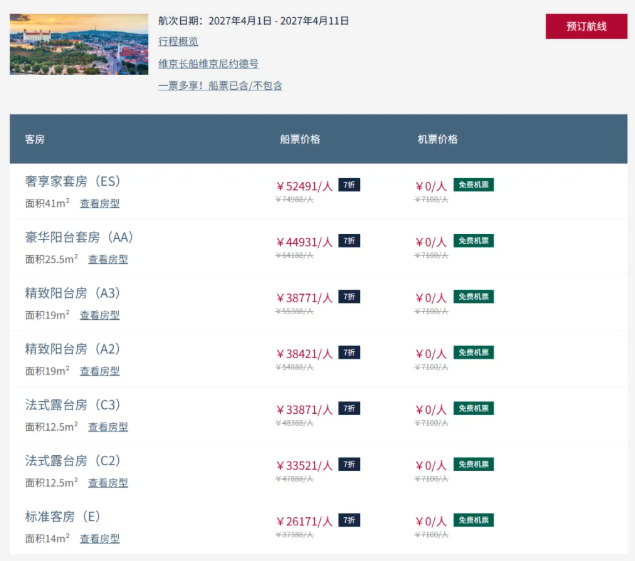Click the 7折 badge in the C3 row
Image resolution: width=635 pixels, height=561 pixels.
pos(349,408)
